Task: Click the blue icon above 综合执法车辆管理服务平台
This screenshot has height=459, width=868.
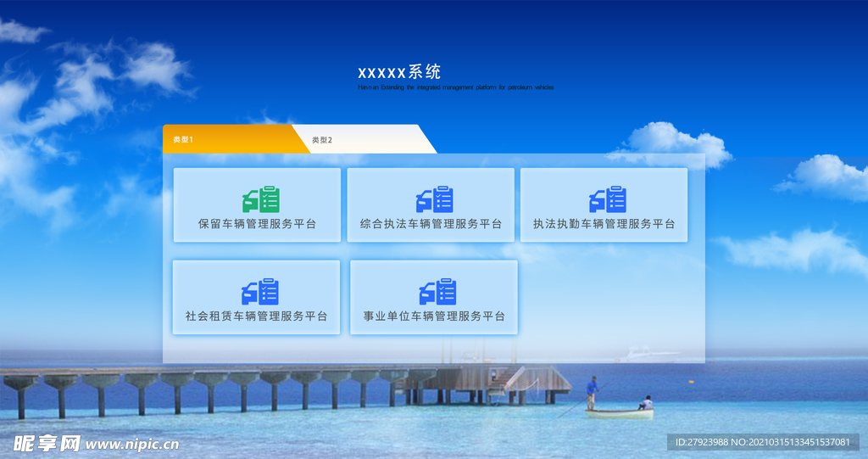Action: [434, 199]
